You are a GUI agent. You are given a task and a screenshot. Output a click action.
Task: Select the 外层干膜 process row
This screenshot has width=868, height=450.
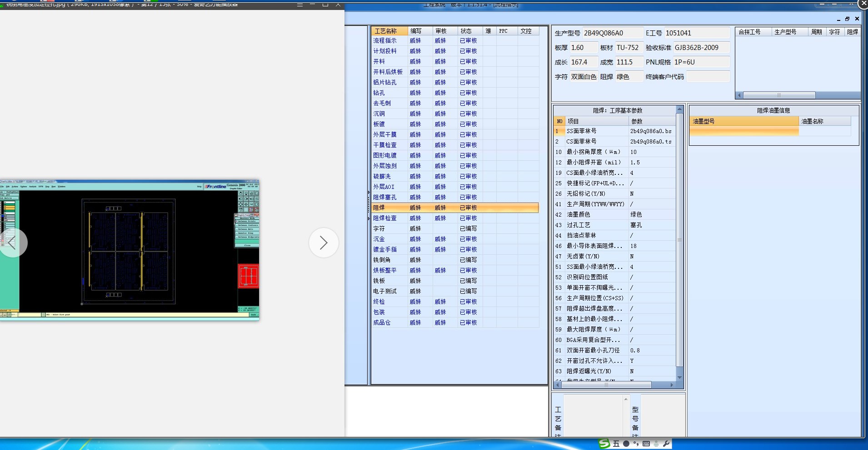point(455,135)
